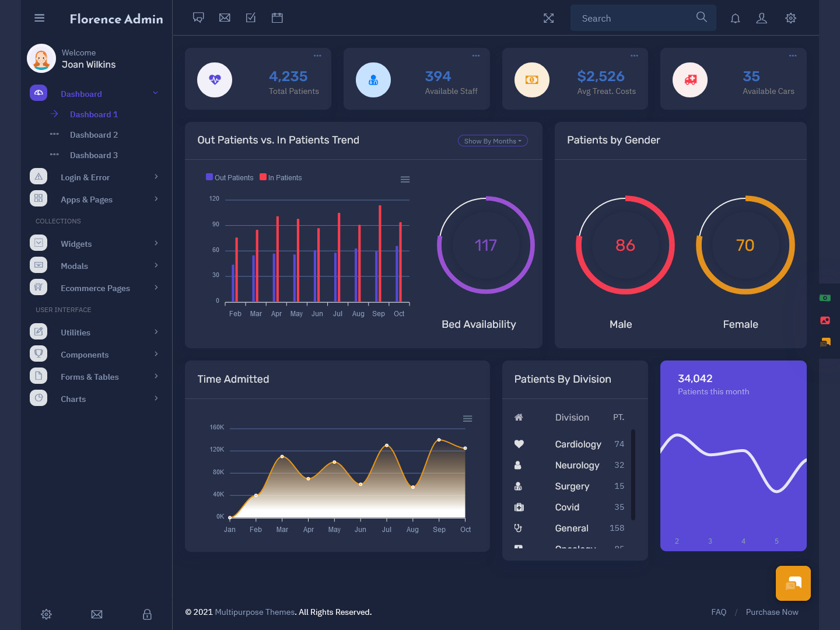Image resolution: width=840 pixels, height=630 pixels.
Task: Open Ecommerce Pages from the sidebar
Action: pos(95,288)
